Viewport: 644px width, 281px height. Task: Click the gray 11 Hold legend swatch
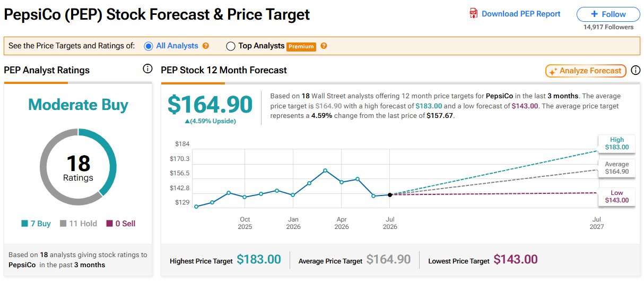63,224
